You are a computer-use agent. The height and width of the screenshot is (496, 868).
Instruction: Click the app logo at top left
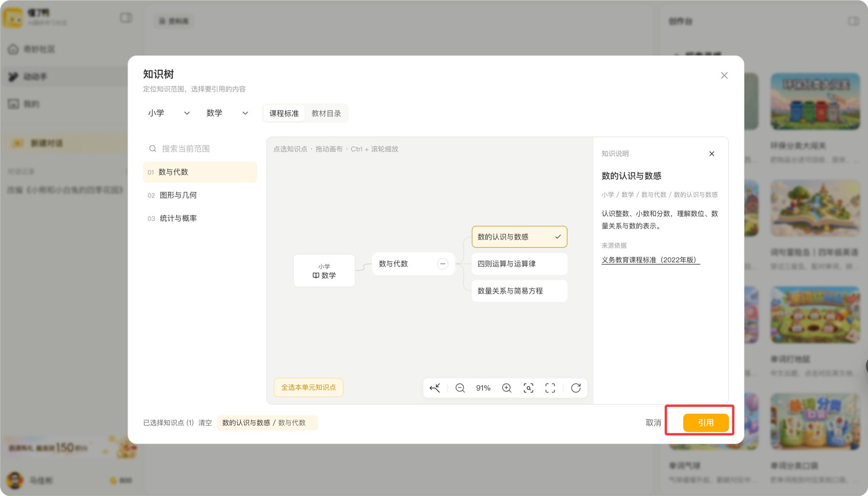[13, 17]
